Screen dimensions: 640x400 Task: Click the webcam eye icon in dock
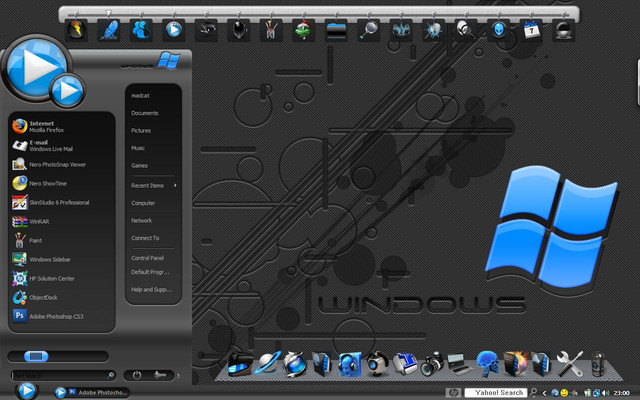coord(377,364)
